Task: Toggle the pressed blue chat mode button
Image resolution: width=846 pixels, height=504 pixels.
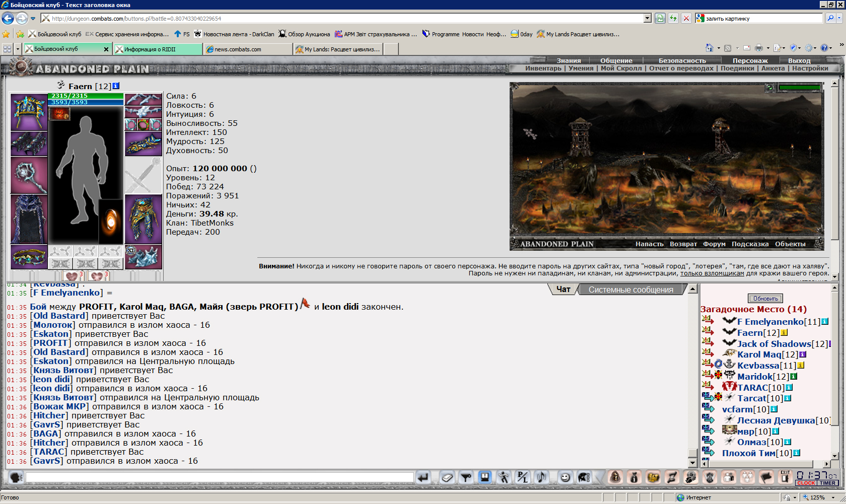Action: (x=485, y=477)
